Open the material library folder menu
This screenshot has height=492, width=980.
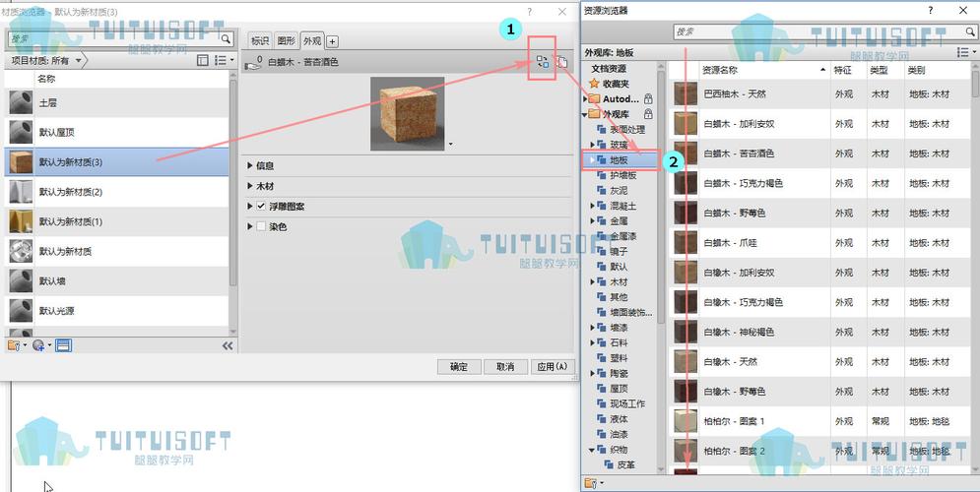(16, 345)
